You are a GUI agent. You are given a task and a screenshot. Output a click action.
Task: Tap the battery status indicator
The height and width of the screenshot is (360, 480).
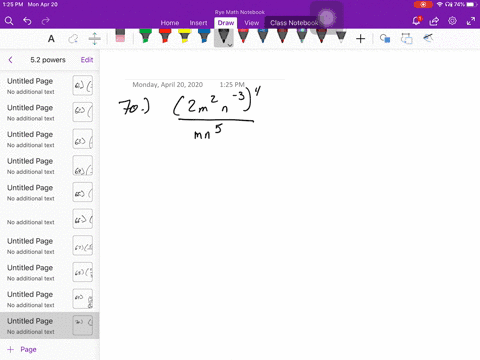coord(471,4)
